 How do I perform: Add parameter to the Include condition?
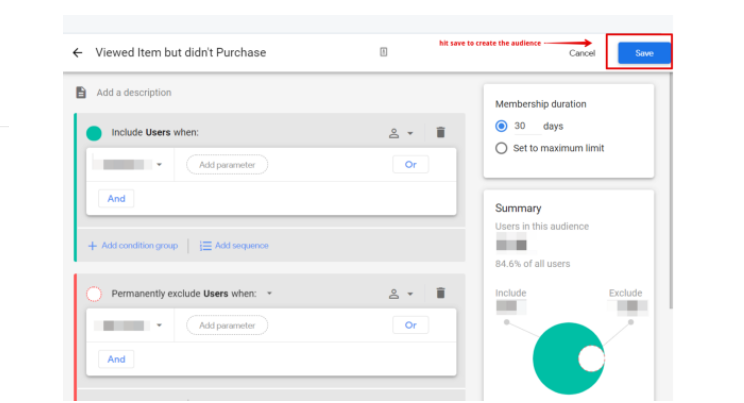tap(227, 165)
